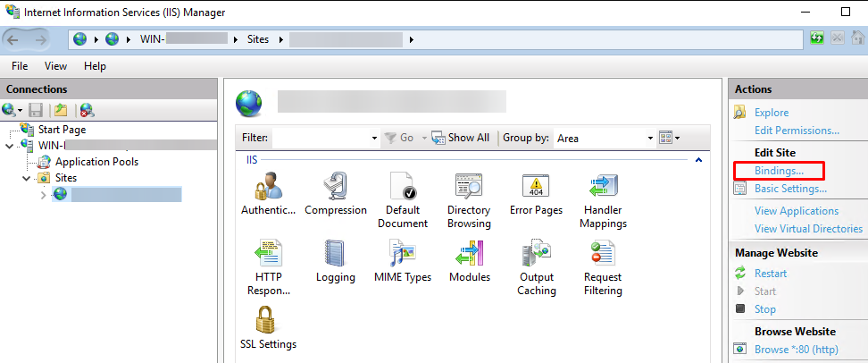Select the Sites tree node
868x363 pixels.
(x=66, y=178)
